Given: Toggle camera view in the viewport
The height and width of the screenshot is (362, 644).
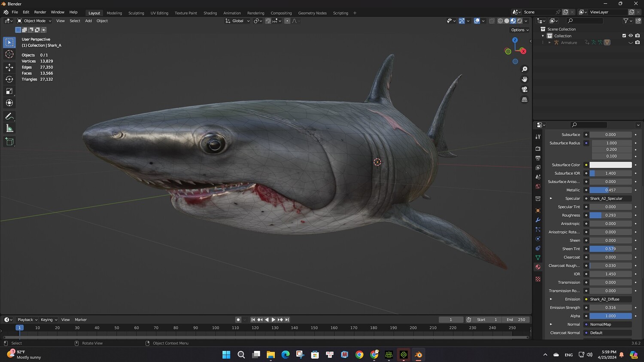Looking at the screenshot, I should point(524,89).
